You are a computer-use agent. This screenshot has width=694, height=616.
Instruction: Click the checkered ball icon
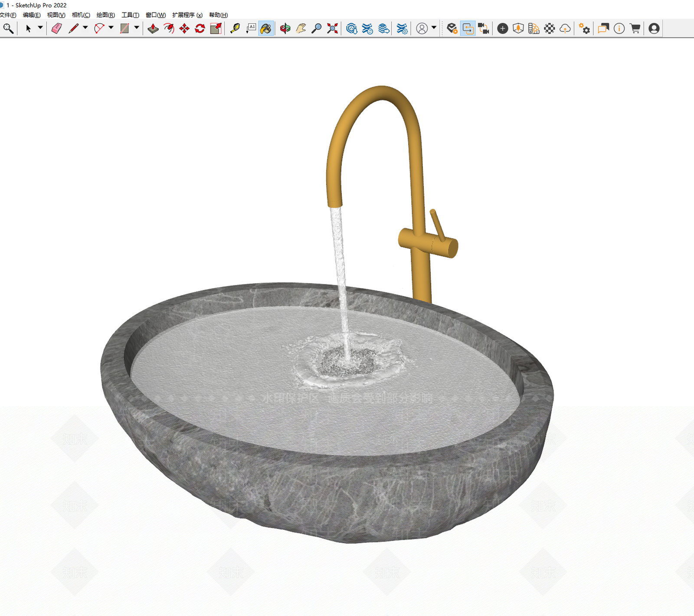click(550, 29)
